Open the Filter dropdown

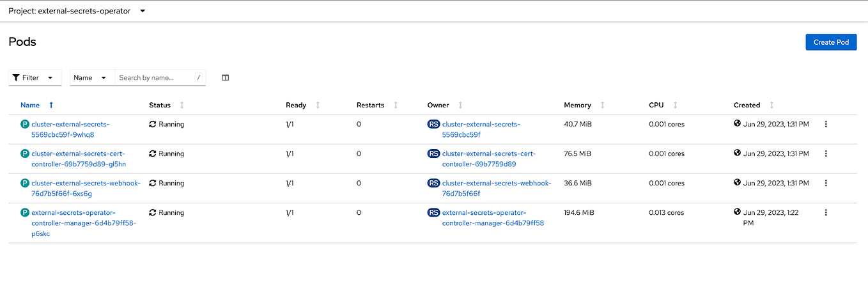35,78
